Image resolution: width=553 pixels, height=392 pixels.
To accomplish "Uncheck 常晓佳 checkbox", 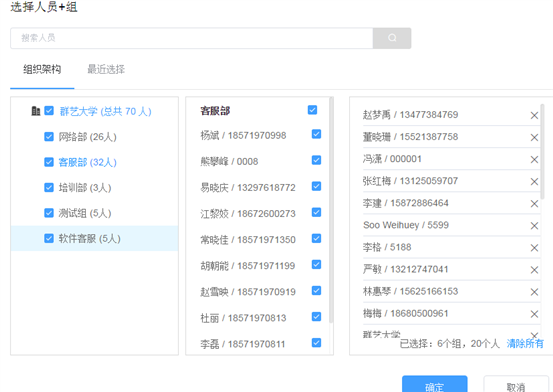I will [x=316, y=239].
